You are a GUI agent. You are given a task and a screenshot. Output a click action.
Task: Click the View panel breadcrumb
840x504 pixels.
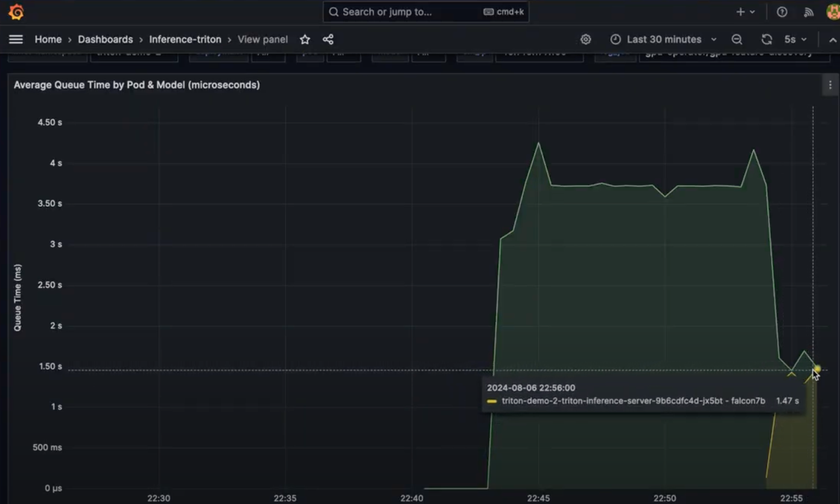[x=262, y=39]
